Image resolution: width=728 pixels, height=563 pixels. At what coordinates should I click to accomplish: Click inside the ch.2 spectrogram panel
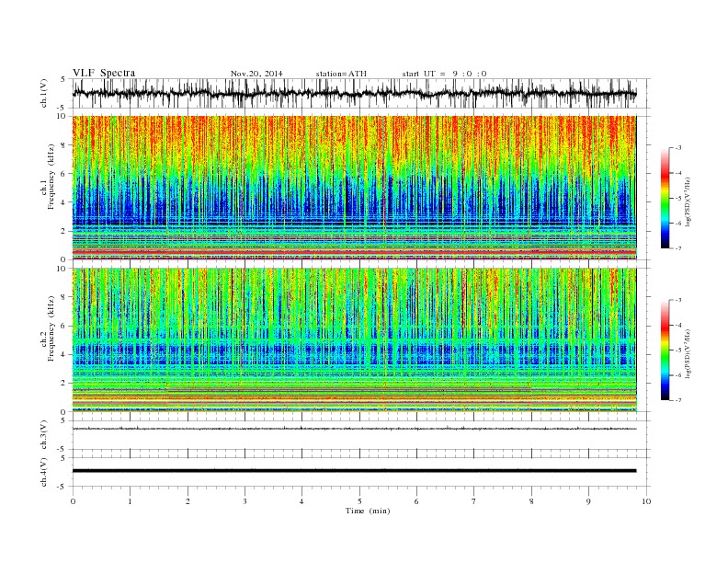(x=354, y=339)
